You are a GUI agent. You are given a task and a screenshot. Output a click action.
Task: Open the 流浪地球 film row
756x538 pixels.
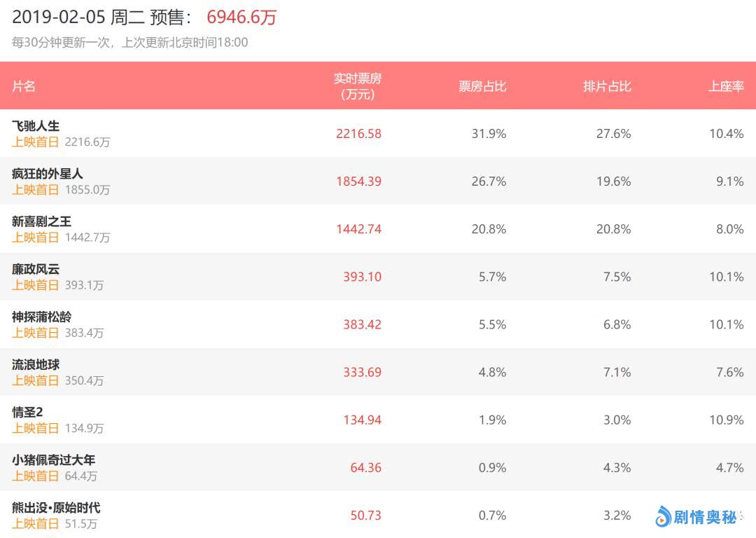[36, 364]
